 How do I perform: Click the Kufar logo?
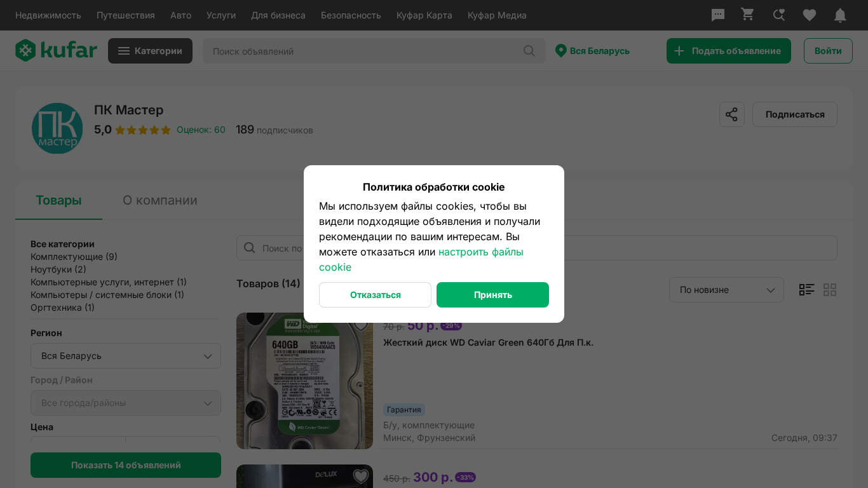click(56, 51)
